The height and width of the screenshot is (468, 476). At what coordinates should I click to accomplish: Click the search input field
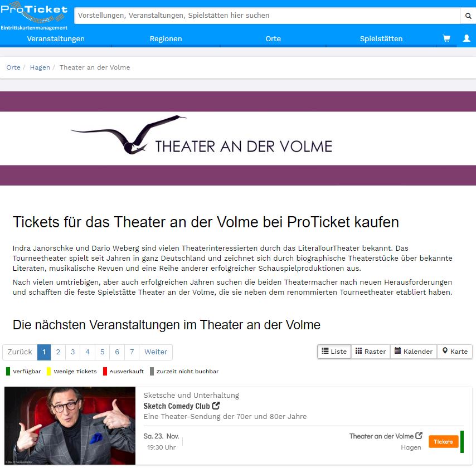click(267, 16)
